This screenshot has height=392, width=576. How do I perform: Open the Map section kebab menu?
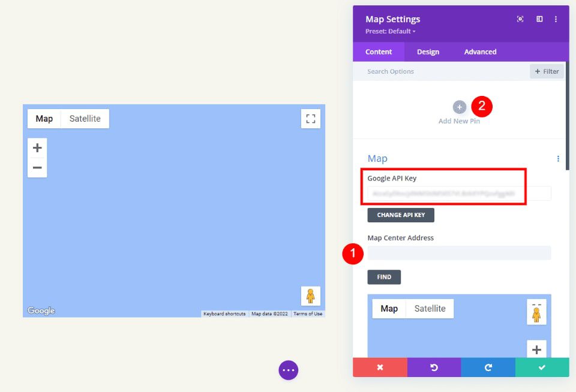click(558, 158)
